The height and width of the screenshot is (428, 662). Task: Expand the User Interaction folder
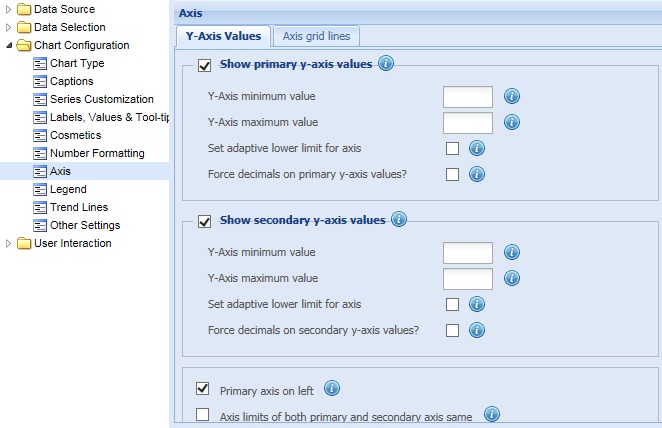click(x=8, y=243)
